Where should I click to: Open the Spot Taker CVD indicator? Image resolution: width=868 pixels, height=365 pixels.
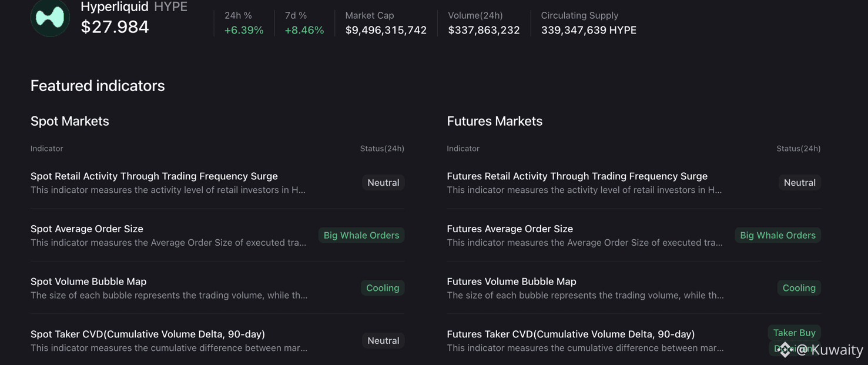(x=148, y=334)
